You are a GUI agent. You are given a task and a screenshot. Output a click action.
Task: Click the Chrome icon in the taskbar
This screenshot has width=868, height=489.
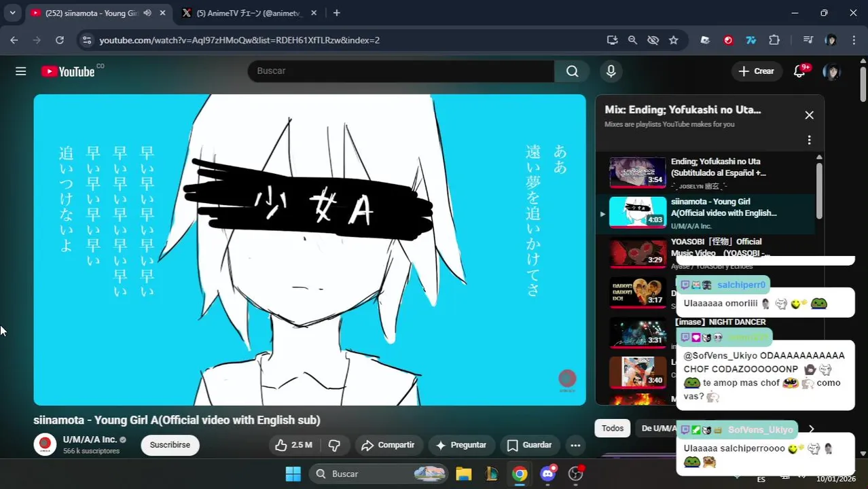[520, 474]
